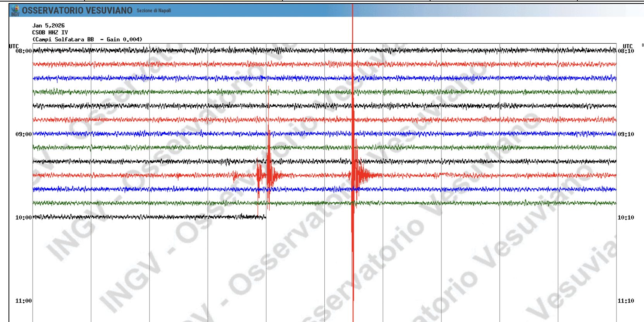Click the 08:00 time label
The image size is (644, 322).
[x=24, y=51]
